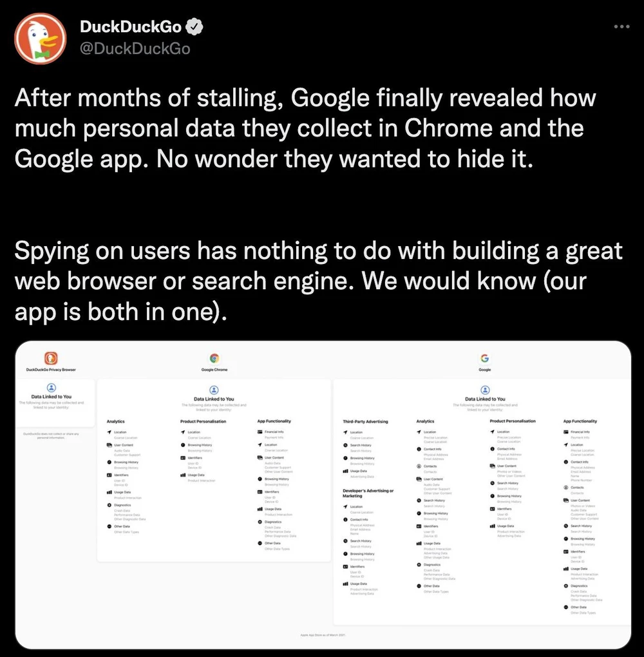Click the @DuckDuckGo handle link
The width and height of the screenshot is (644, 657).
click(x=136, y=46)
